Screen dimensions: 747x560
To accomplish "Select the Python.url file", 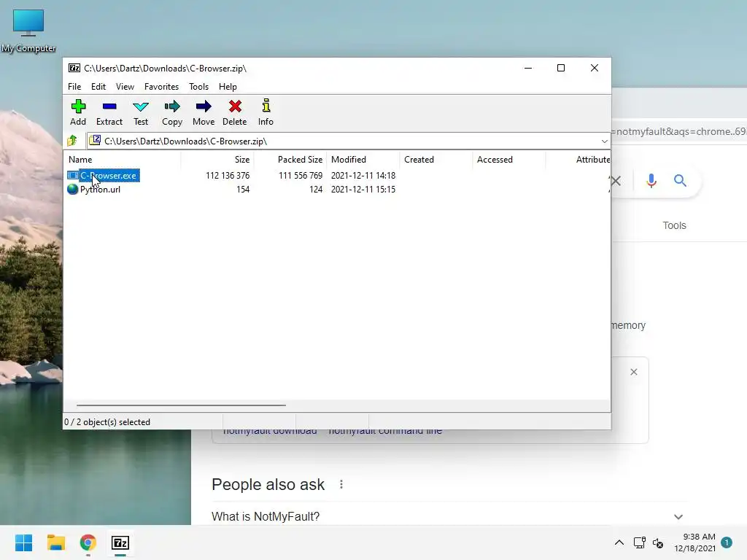I will click(100, 189).
